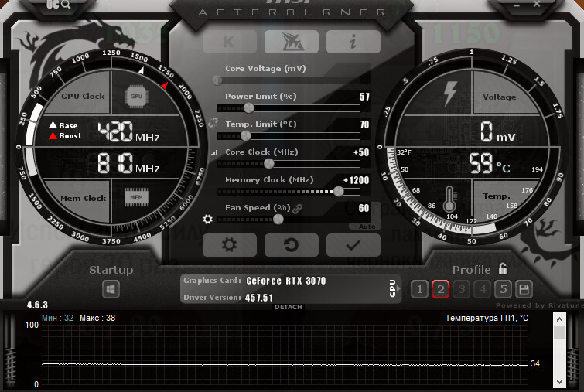Image resolution: width=584 pixels, height=392 pixels.
Task: Click Power Limit value 57
Action: (x=364, y=97)
